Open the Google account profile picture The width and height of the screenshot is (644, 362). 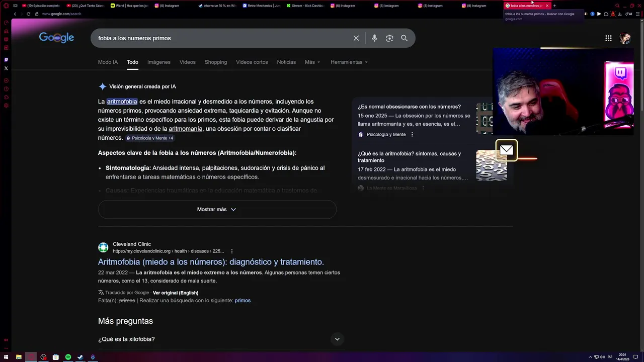[625, 38]
